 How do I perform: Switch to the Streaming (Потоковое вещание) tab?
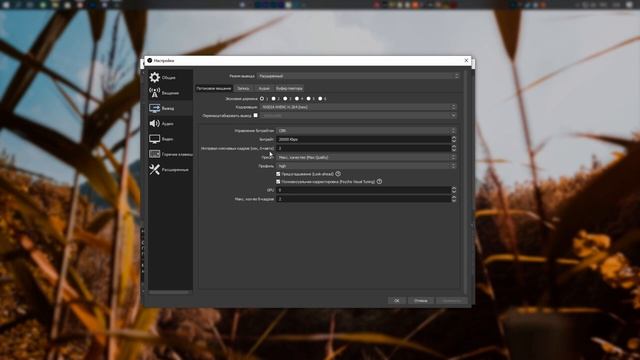coord(214,88)
